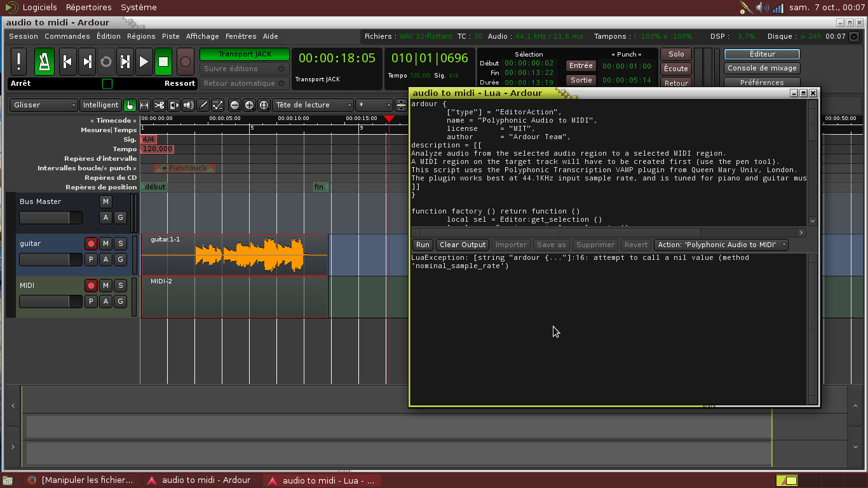Click the Clear Output button

point(463,245)
